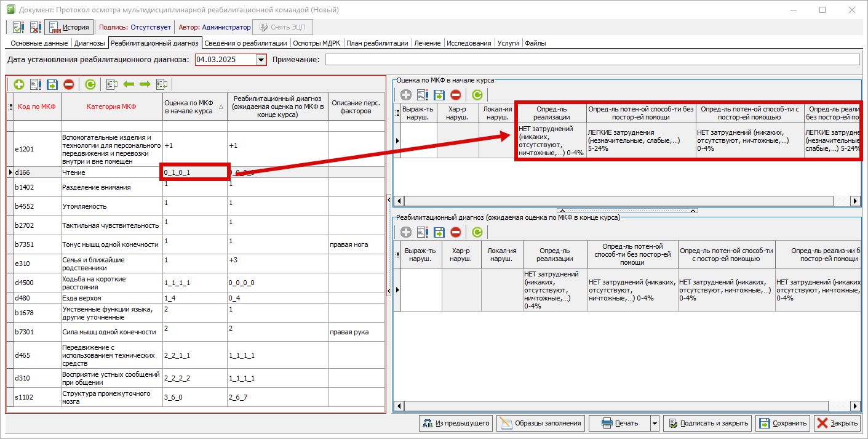The width and height of the screenshot is (868, 439).
Task: Refresh the end-of-course rehabilitation diagnosis panel
Action: (x=477, y=232)
